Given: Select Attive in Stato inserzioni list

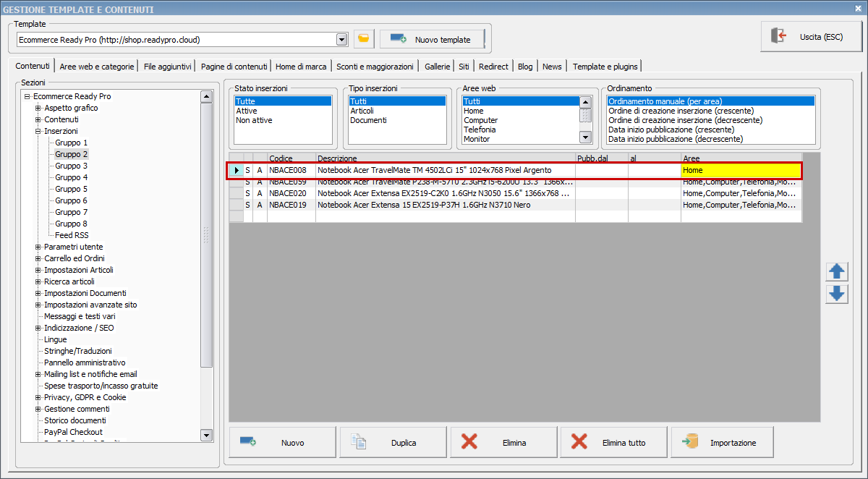Looking at the screenshot, I should 283,111.
